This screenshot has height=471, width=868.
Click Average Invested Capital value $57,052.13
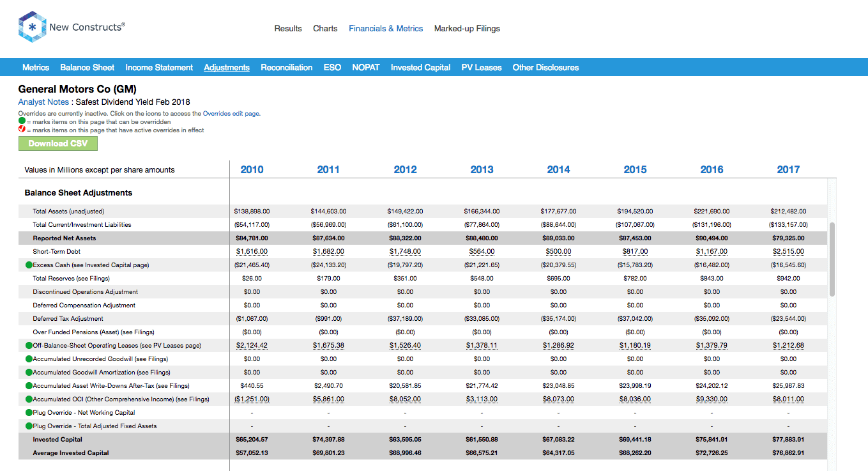click(x=252, y=453)
